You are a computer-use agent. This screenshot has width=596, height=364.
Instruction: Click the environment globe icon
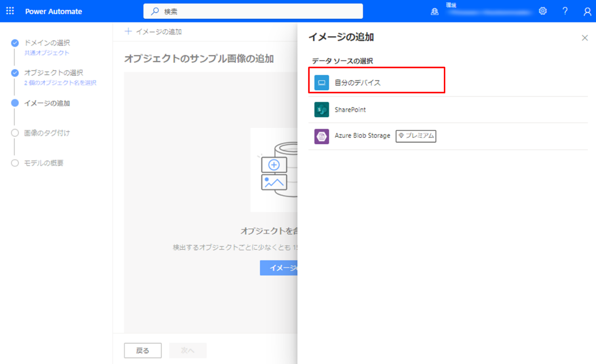point(434,11)
